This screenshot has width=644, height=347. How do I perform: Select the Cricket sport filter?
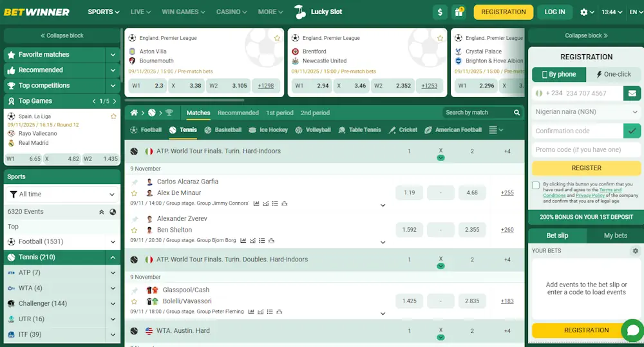(403, 130)
